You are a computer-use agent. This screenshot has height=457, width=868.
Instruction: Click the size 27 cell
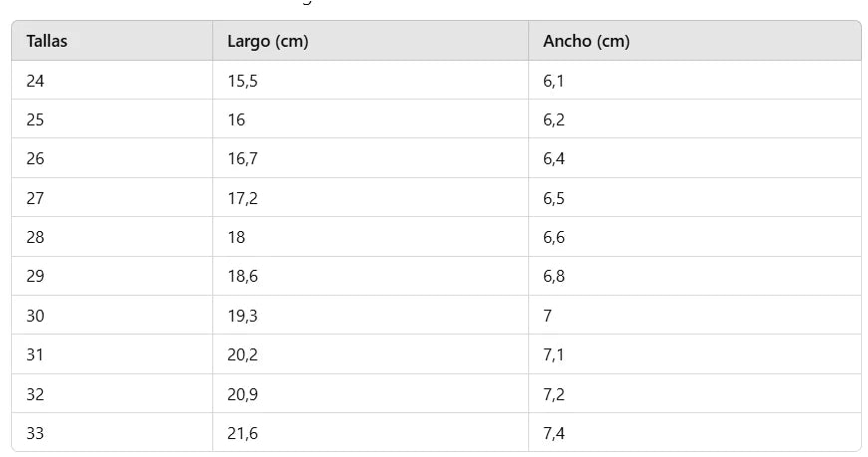click(36, 198)
